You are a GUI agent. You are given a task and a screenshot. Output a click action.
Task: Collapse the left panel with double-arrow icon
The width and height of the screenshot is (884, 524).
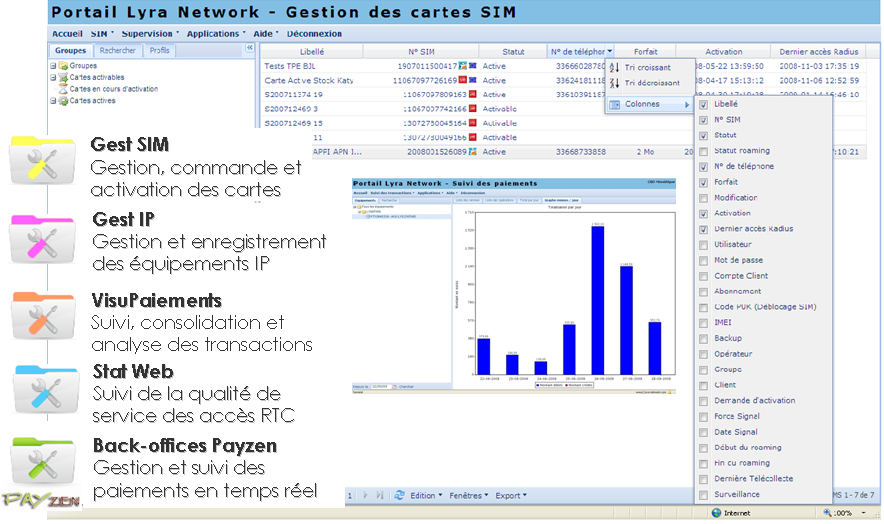click(249, 48)
